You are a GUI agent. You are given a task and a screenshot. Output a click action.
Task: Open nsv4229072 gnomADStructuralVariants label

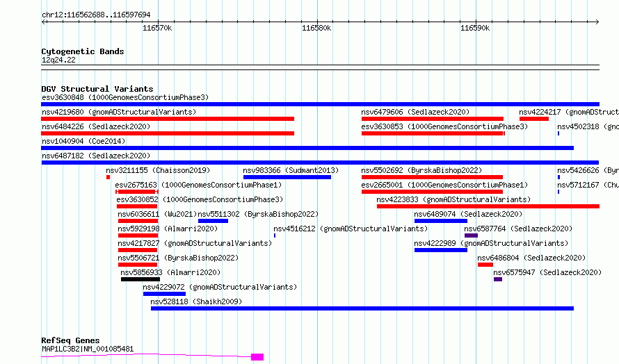(220, 287)
